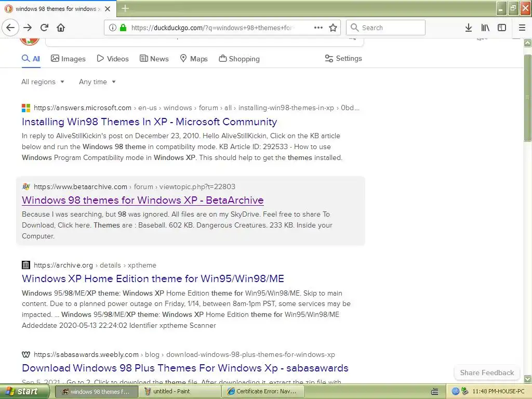
Task: Open Windows XP Home Edition theme result
Action: [153, 278]
